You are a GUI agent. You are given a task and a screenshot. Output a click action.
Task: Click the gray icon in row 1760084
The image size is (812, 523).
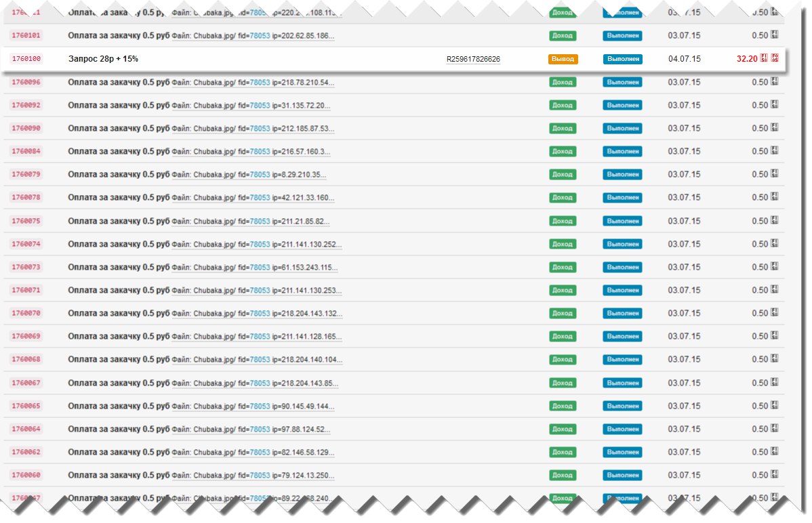point(775,151)
